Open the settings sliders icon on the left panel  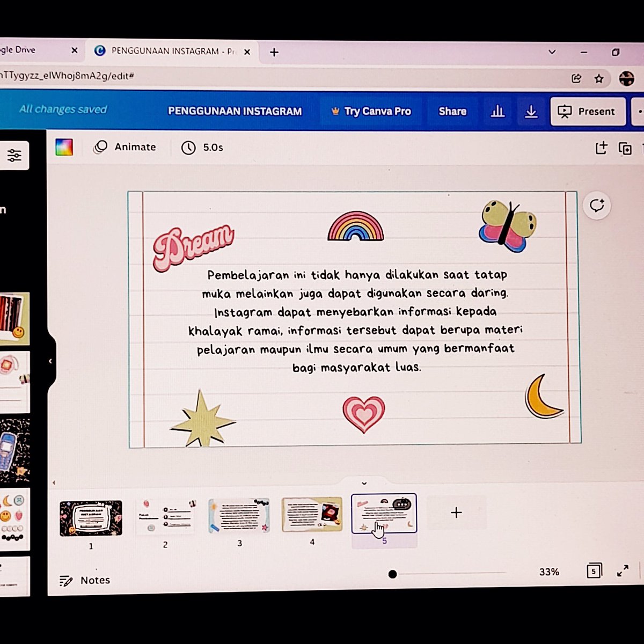pos(14,156)
